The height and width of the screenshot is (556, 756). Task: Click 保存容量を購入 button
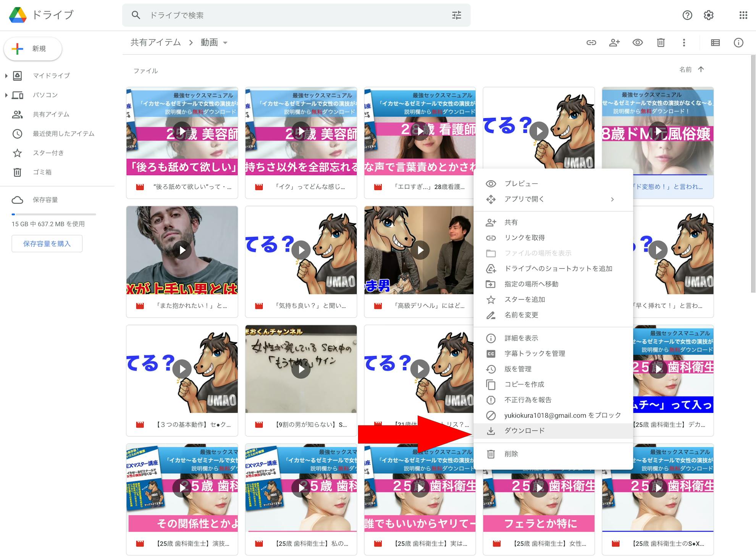click(47, 244)
